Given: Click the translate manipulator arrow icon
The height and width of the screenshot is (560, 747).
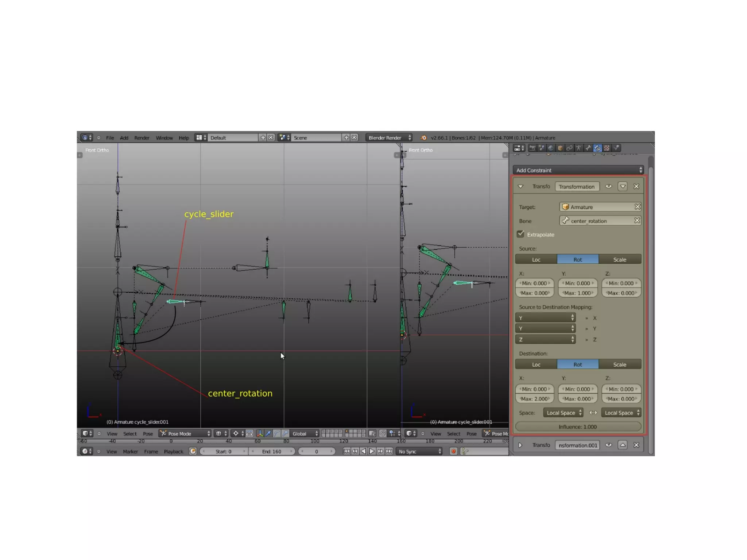Looking at the screenshot, I should [x=268, y=433].
